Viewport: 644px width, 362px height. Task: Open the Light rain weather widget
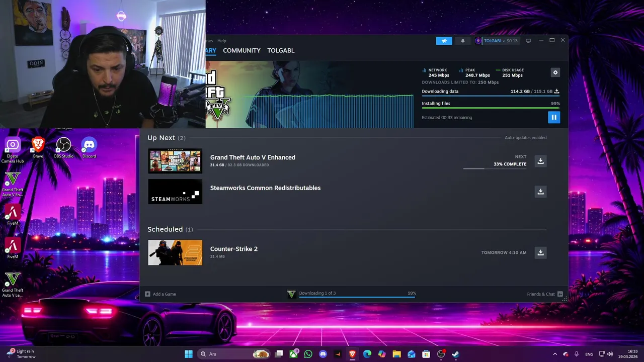tap(21, 354)
